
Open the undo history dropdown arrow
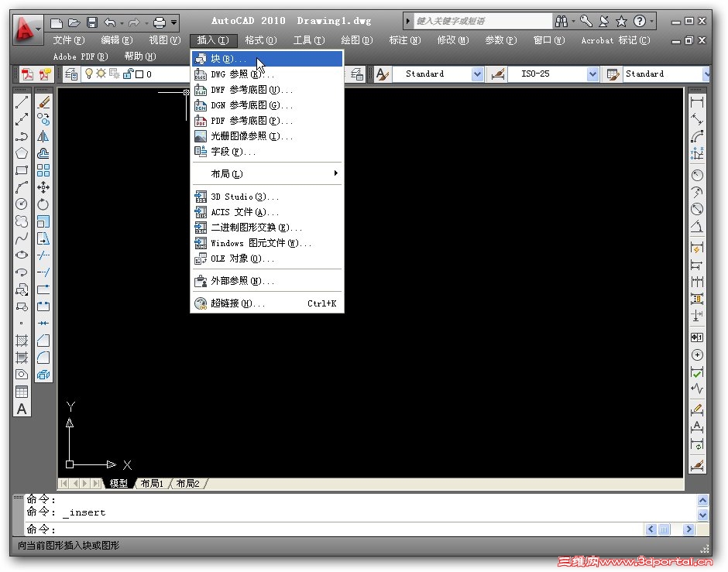pos(122,22)
